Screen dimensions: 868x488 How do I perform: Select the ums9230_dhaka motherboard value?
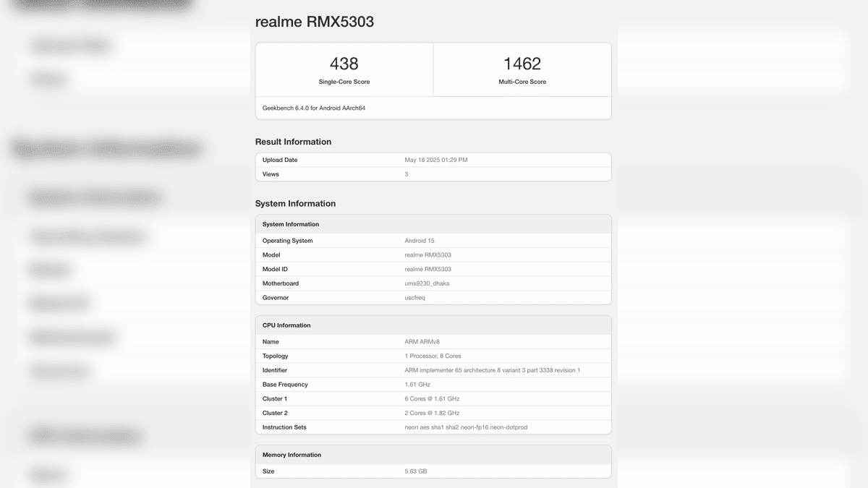pyautogui.click(x=427, y=283)
